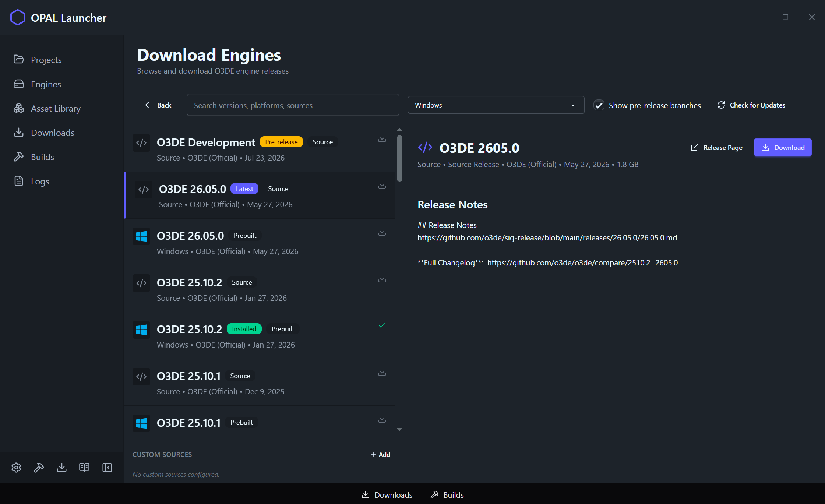Open the documentation book icon

click(x=84, y=468)
